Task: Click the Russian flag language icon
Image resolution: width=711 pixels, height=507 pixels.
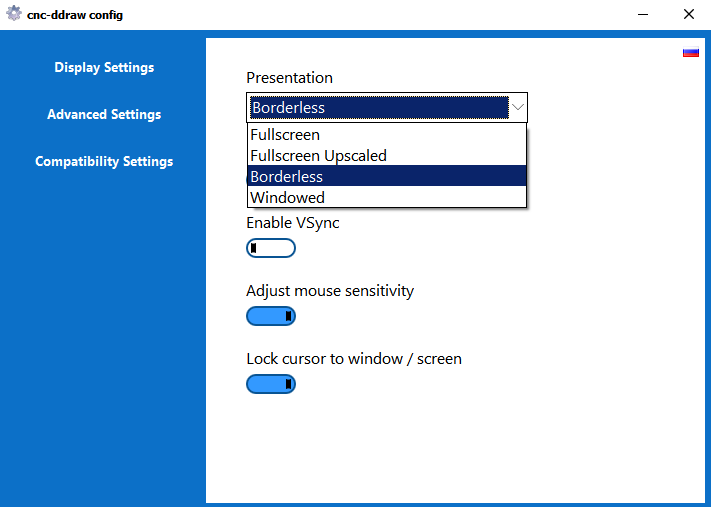Action: [x=690, y=52]
